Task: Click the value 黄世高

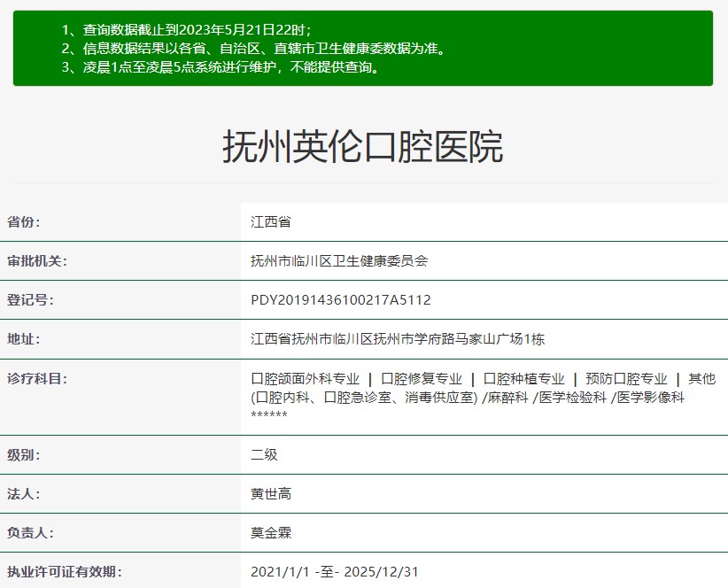Action: click(271, 494)
